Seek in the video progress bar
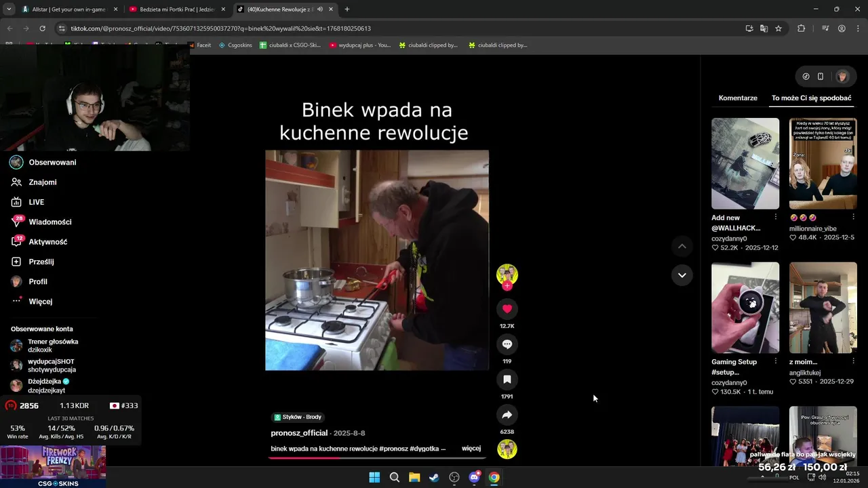 click(x=377, y=457)
